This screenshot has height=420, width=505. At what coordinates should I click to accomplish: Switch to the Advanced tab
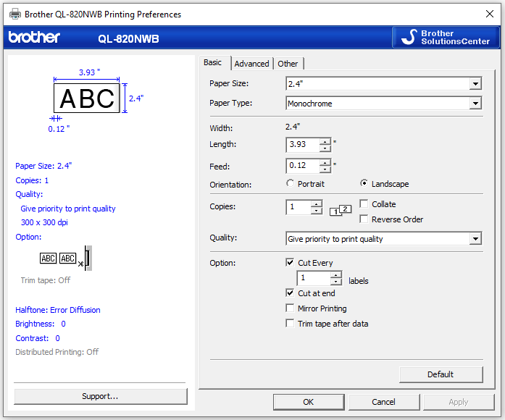tap(251, 64)
